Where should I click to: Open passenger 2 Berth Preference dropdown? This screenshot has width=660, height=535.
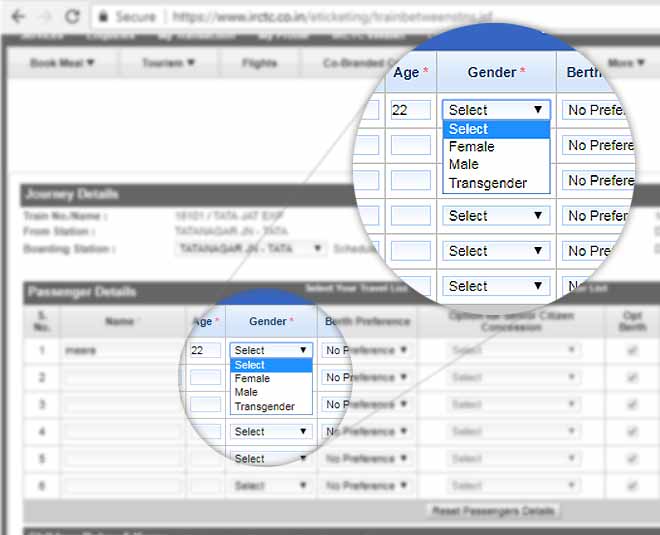click(x=367, y=377)
